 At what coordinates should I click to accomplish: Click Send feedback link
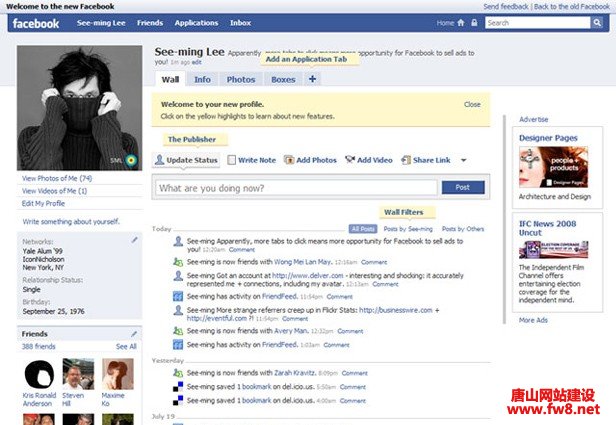pyautogui.click(x=506, y=7)
